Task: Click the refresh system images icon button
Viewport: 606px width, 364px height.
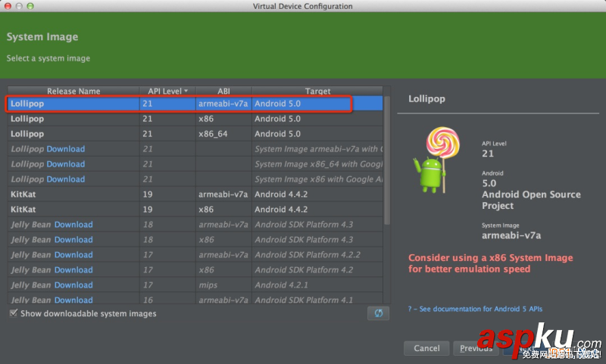Action: [x=378, y=313]
